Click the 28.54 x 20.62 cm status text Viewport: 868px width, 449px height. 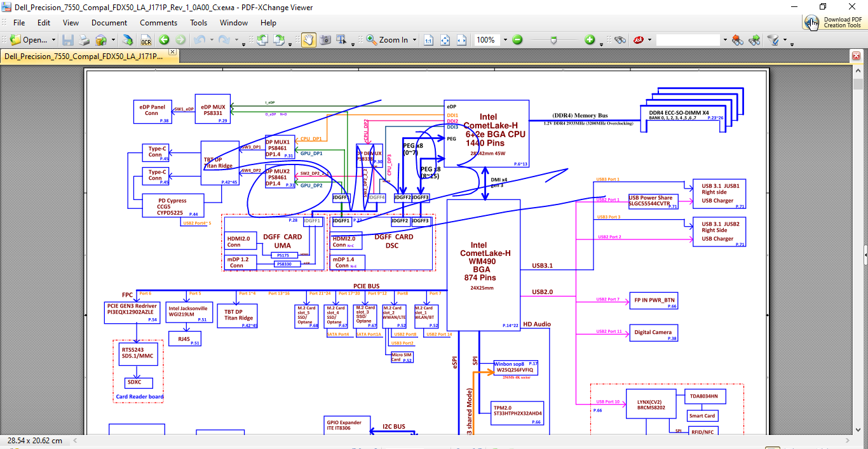pos(35,440)
